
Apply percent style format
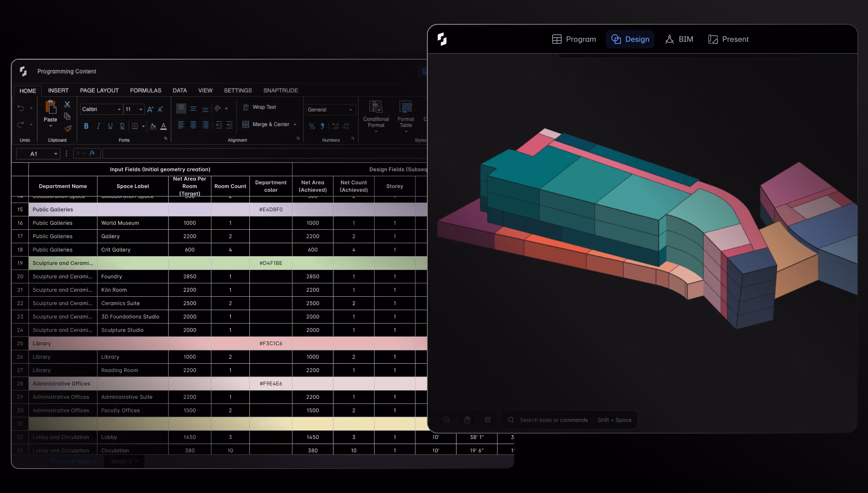pos(312,126)
